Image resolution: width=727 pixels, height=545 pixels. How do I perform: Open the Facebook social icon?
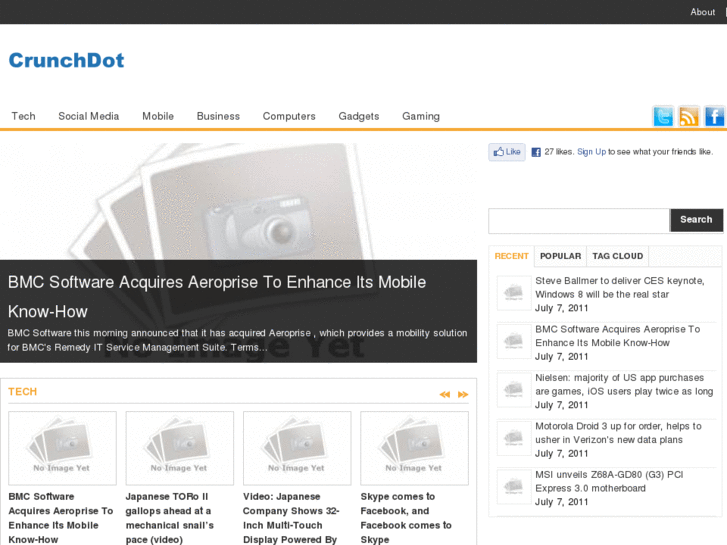[x=714, y=116]
